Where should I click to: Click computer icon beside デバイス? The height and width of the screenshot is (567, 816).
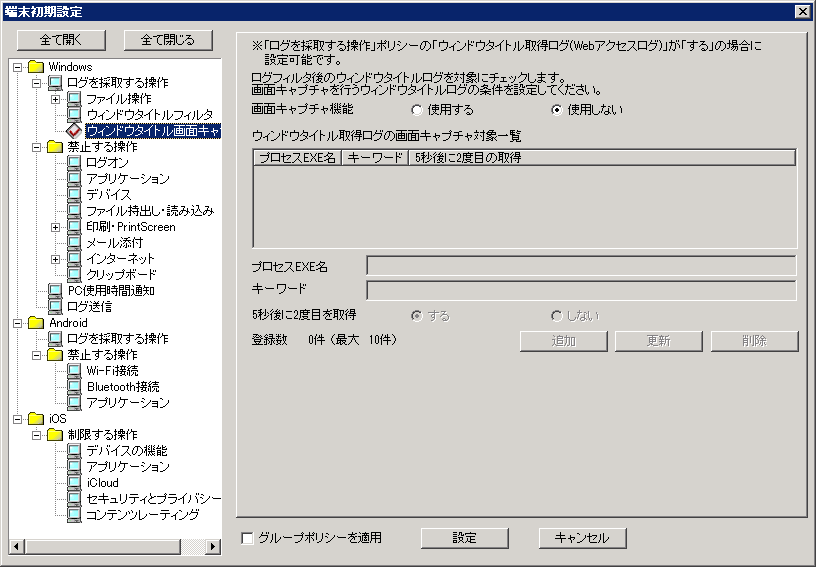pos(74,195)
